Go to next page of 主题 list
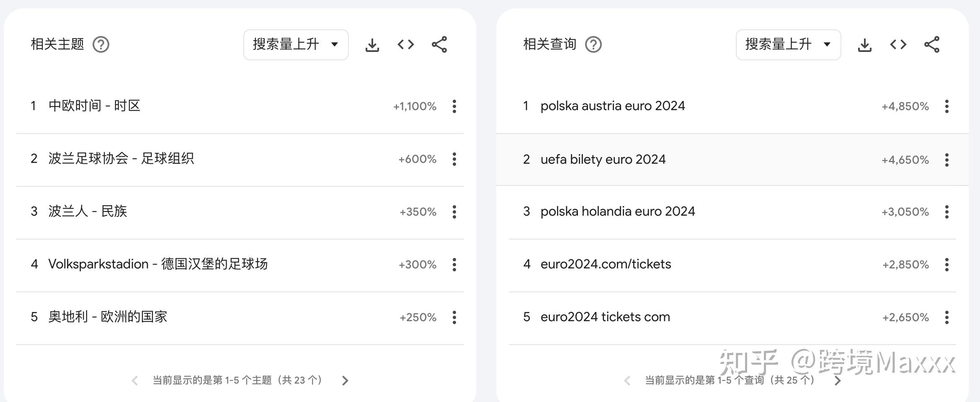This screenshot has width=980, height=402. click(x=346, y=380)
